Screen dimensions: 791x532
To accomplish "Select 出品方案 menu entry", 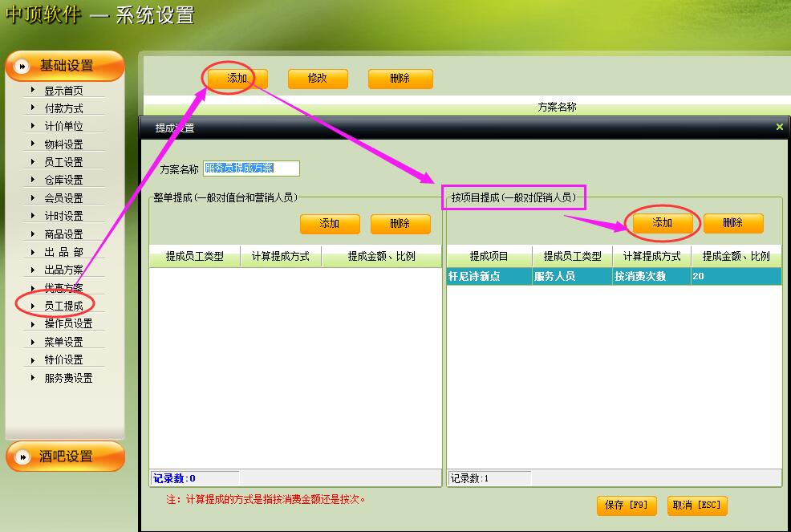I will pyautogui.click(x=63, y=270).
